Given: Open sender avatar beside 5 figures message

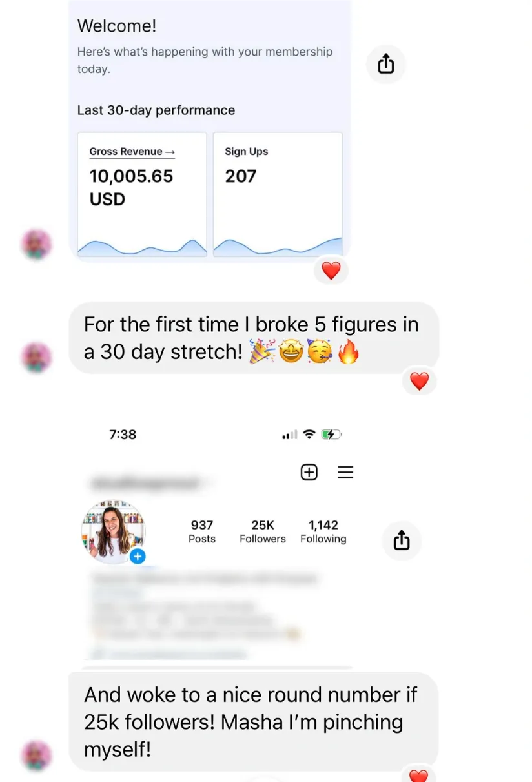Looking at the screenshot, I should (36, 358).
